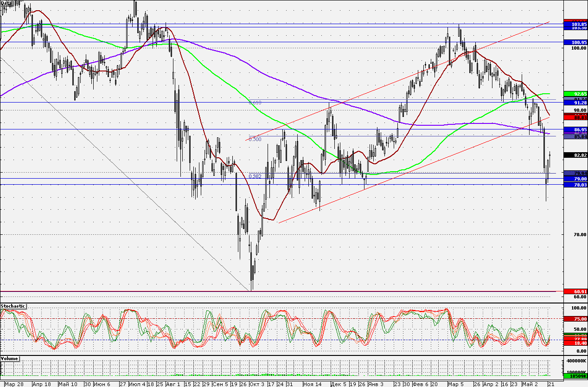Viewport: 588px width, 387px height.
Task: Click the 78.03 support level tag
Action: pos(575,185)
